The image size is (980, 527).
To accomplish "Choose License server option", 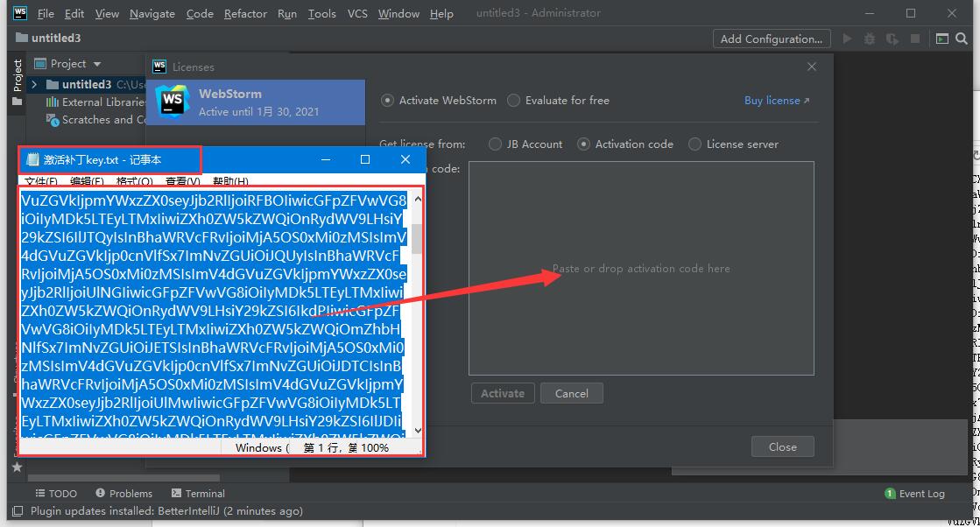I will click(x=694, y=144).
